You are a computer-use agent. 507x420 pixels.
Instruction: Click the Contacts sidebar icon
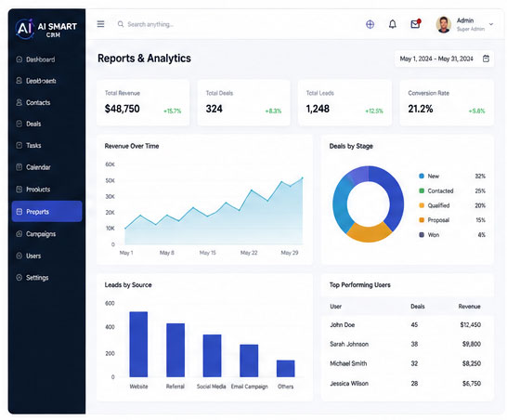(19, 102)
